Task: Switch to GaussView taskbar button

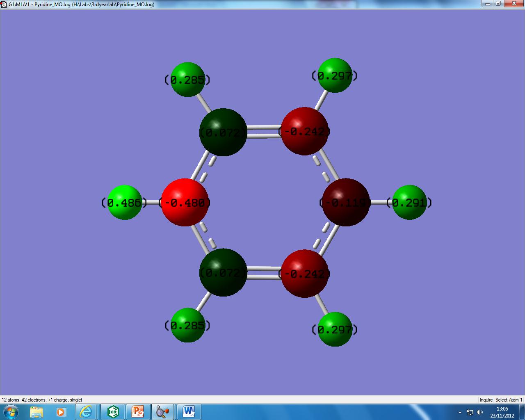Action: tap(163, 411)
